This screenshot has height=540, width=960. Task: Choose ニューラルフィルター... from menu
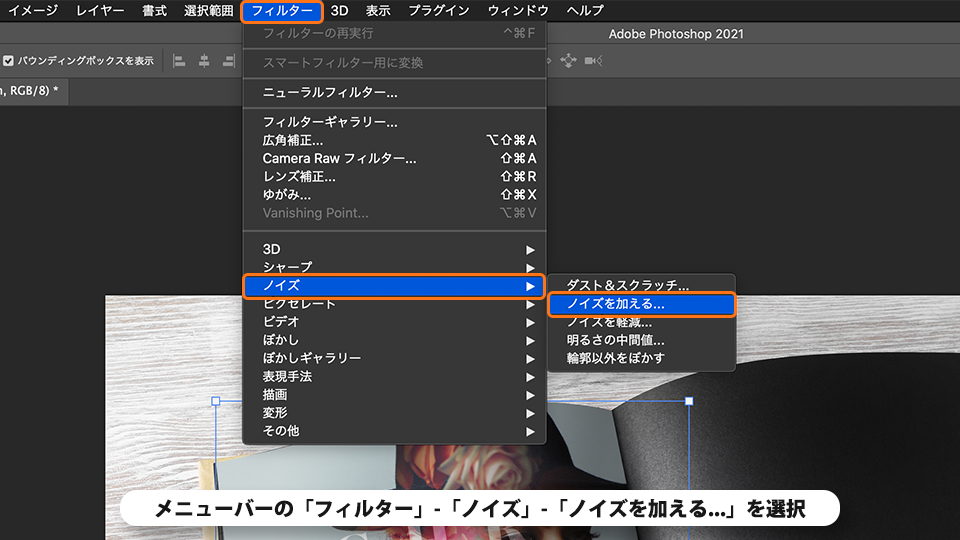[x=394, y=92]
